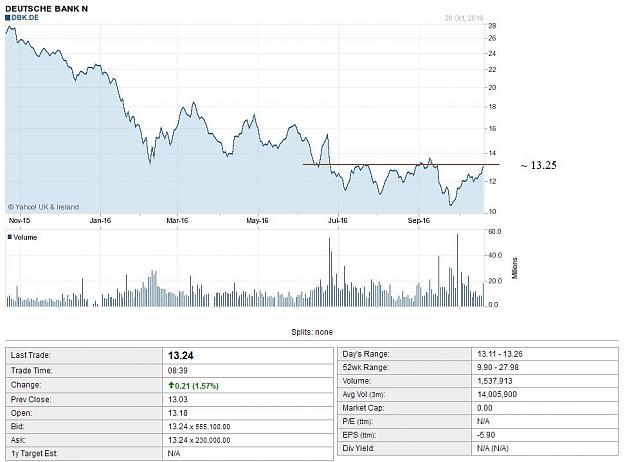Click the Trade Time value 08:39
The image size is (625, 462).
point(177,371)
